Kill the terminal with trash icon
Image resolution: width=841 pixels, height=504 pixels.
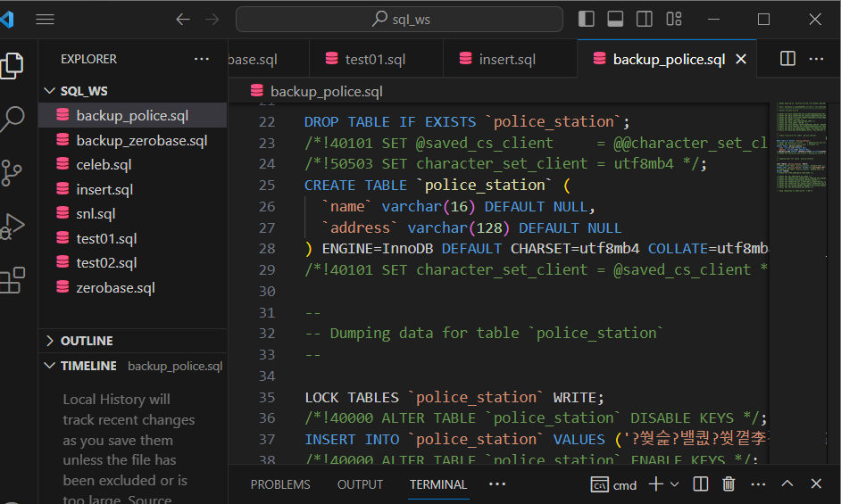click(729, 484)
